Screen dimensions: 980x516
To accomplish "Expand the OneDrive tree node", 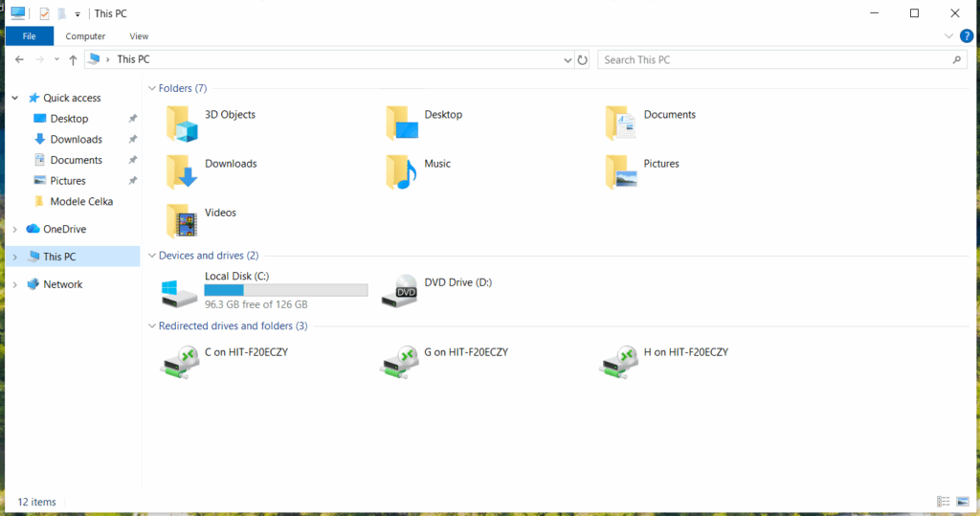I will 14,230.
